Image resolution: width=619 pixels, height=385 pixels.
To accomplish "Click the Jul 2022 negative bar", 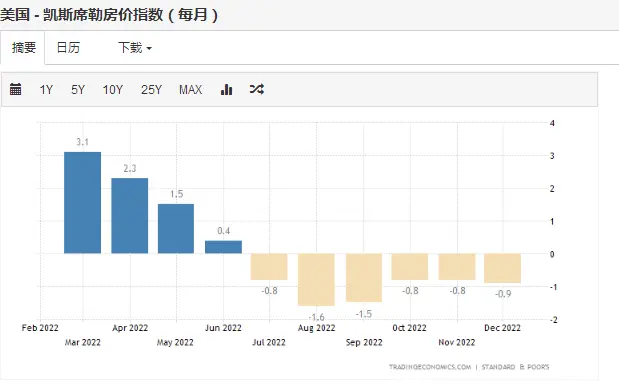I will click(269, 267).
